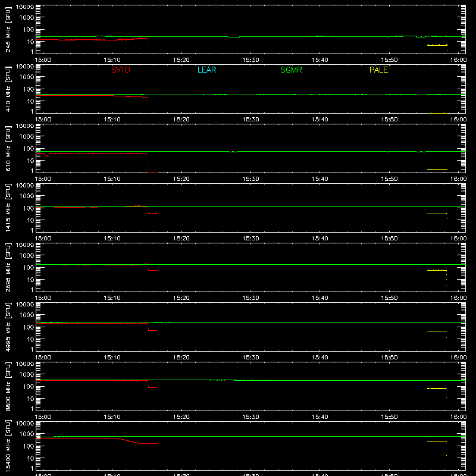Click 15:50 time label under 610 MHz panel

(389, 179)
